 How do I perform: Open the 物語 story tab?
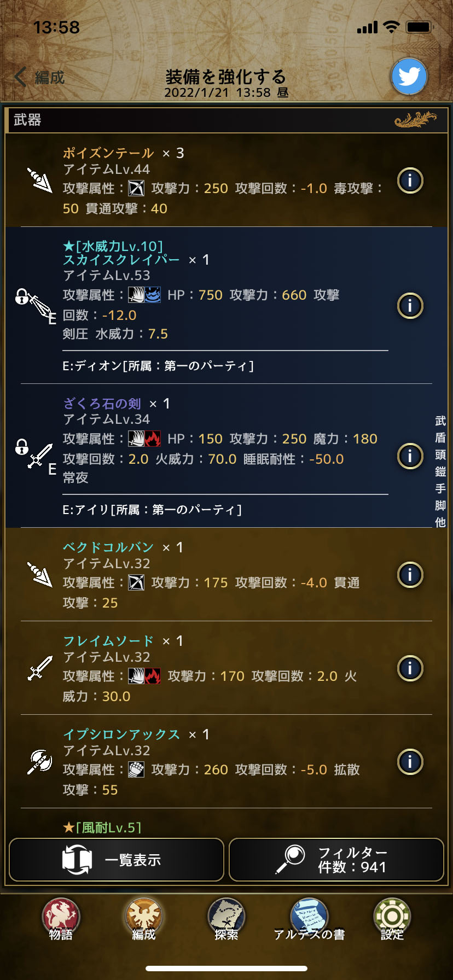tap(61, 919)
